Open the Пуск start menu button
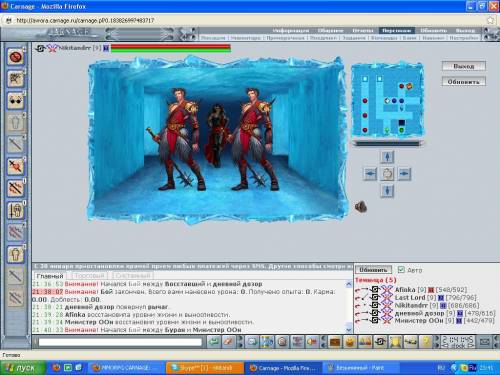Viewport: 500px width, 375px height. 22,368
